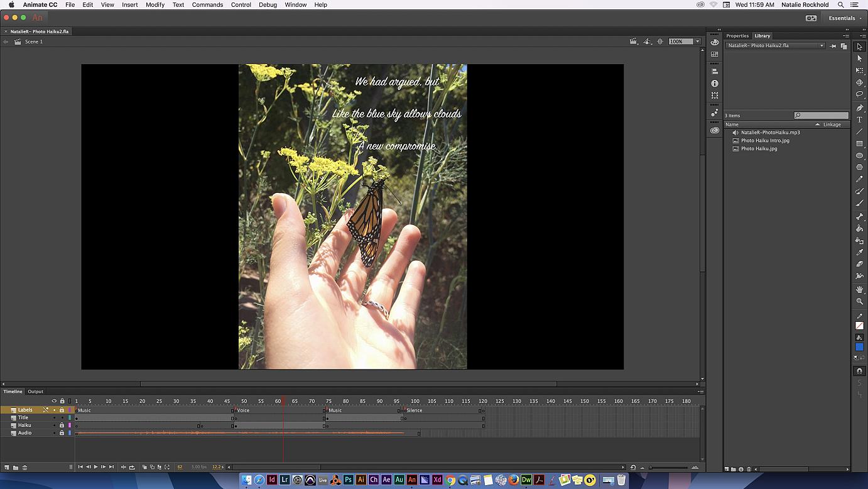This screenshot has width=868, height=489.
Task: Toggle lock dot on the Title layer
Action: click(62, 418)
